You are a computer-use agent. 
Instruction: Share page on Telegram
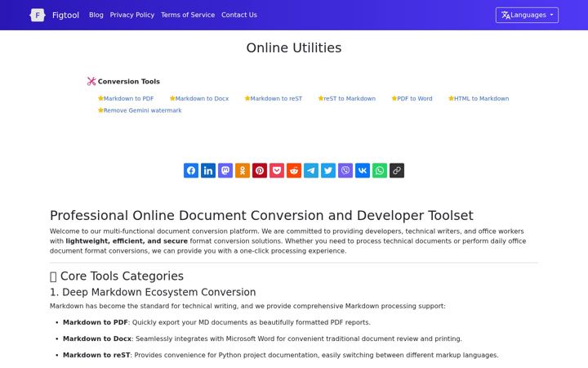click(x=311, y=170)
